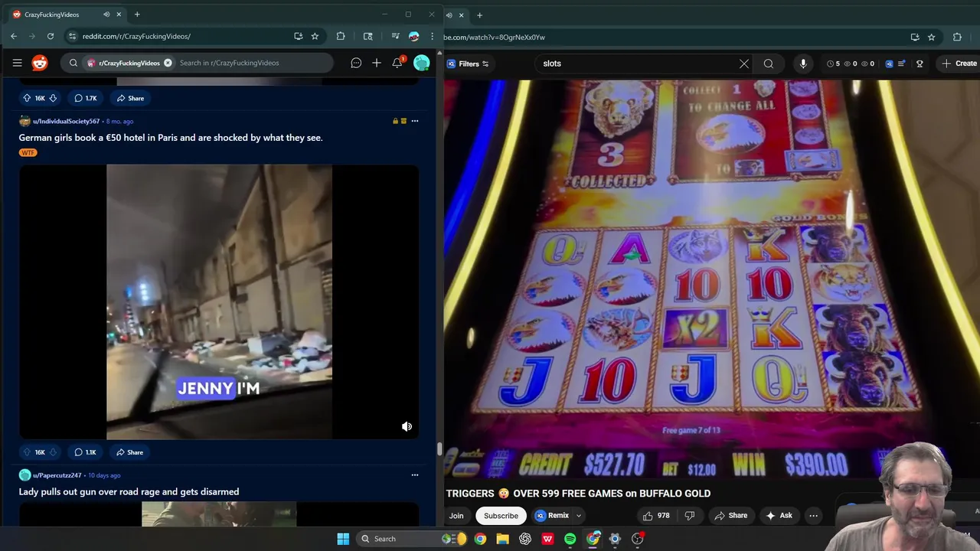Open user u/Papercutzz247 profile
The image size is (980, 551).
(57, 475)
